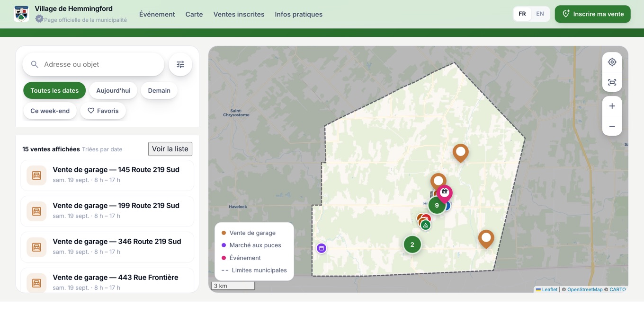Toggle the 'Aujourd'hui' date filter
The image size is (644, 331).
tap(113, 90)
